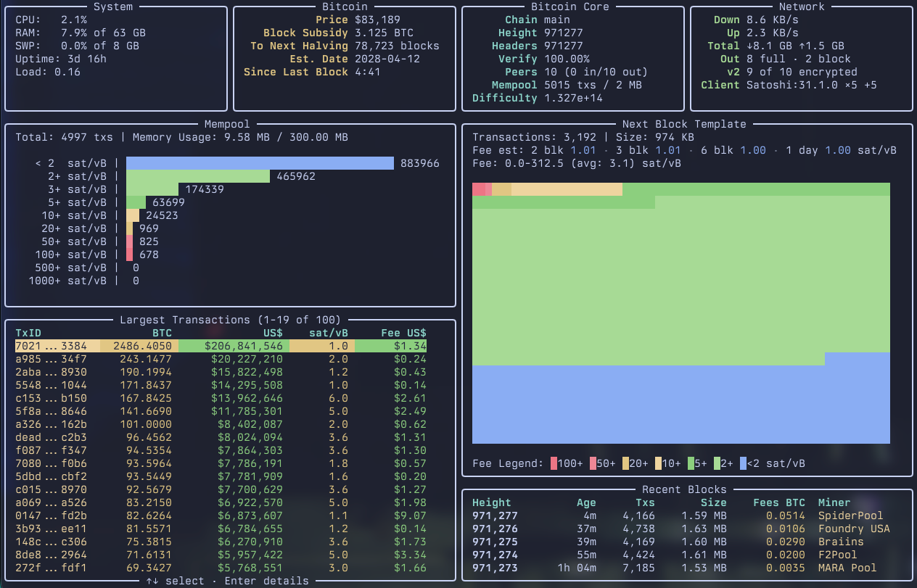Select transaction row 8de8 … 2964
This screenshot has width=917, height=588.
click(221, 555)
